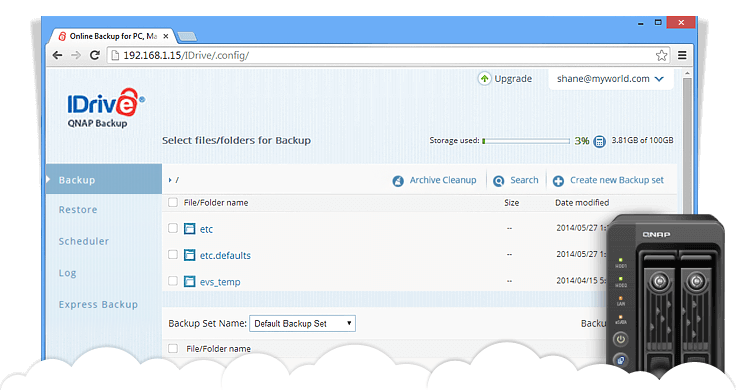
Task: Reload the page with refresh icon
Action: tap(95, 55)
